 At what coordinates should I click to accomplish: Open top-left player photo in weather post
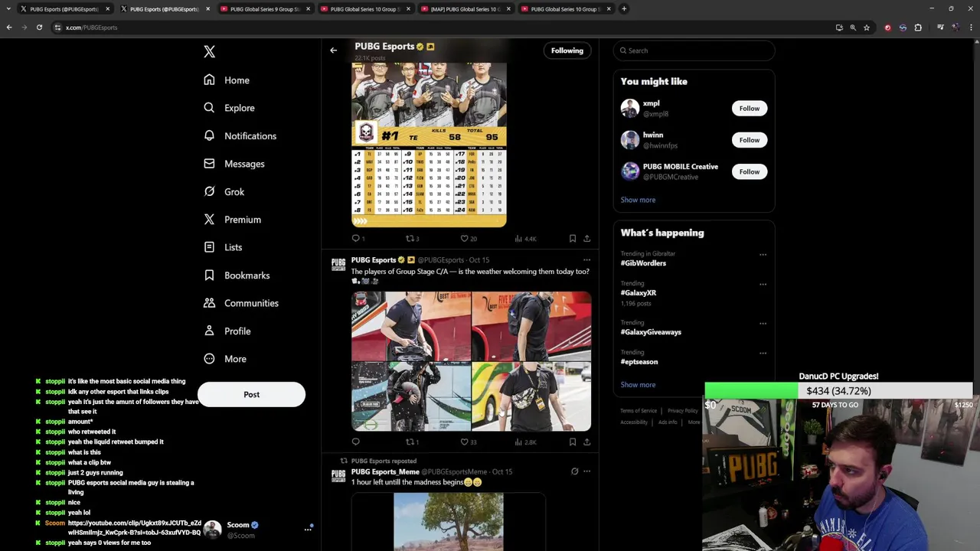(x=411, y=326)
